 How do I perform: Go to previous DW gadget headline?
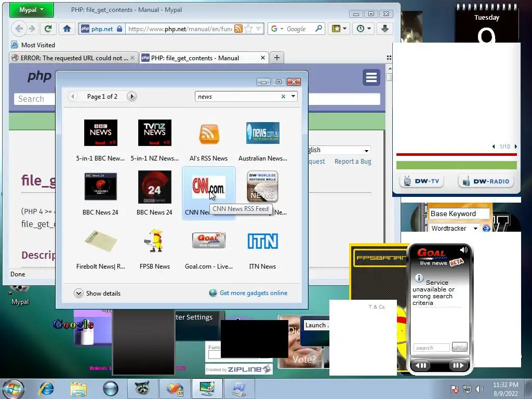tap(494, 147)
